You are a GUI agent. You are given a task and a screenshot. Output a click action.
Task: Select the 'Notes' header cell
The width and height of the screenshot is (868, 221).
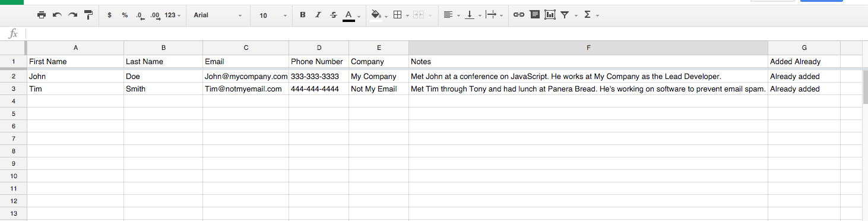click(588, 61)
